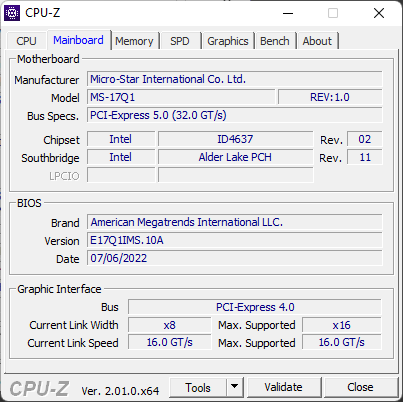The width and height of the screenshot is (403, 402).
Task: Click the Manufacturer field Micro-Star International Co. Ltd.
Action: pyautogui.click(x=235, y=79)
